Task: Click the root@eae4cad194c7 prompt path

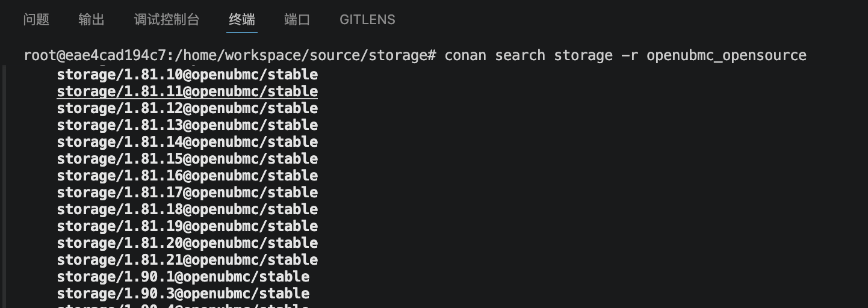Action: 230,55
